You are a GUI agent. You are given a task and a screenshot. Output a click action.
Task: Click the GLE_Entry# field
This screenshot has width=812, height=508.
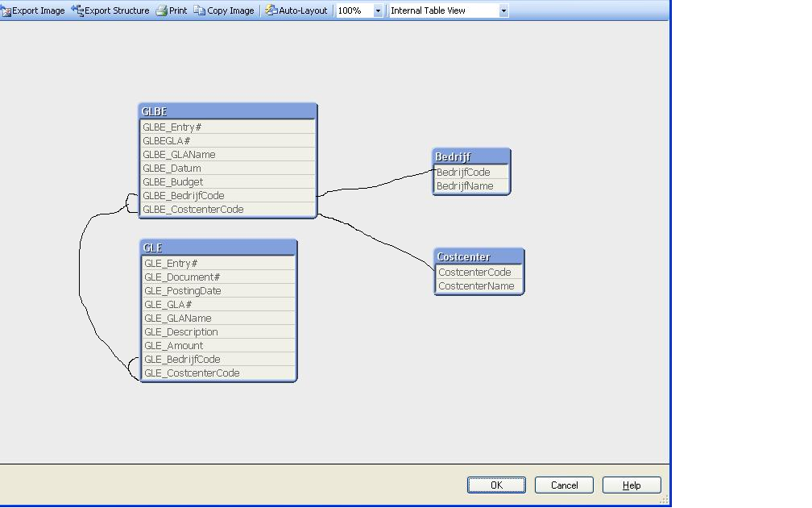[x=218, y=264]
